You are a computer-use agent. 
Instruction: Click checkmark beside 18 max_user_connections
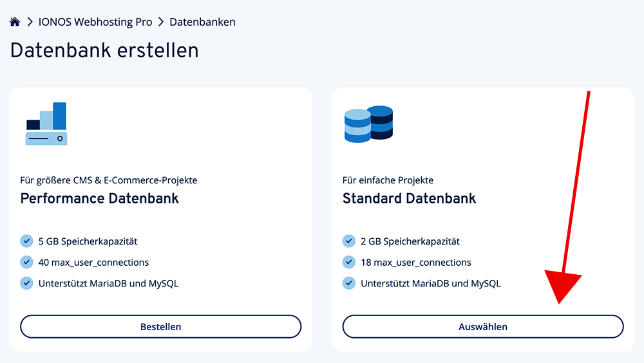coord(348,262)
